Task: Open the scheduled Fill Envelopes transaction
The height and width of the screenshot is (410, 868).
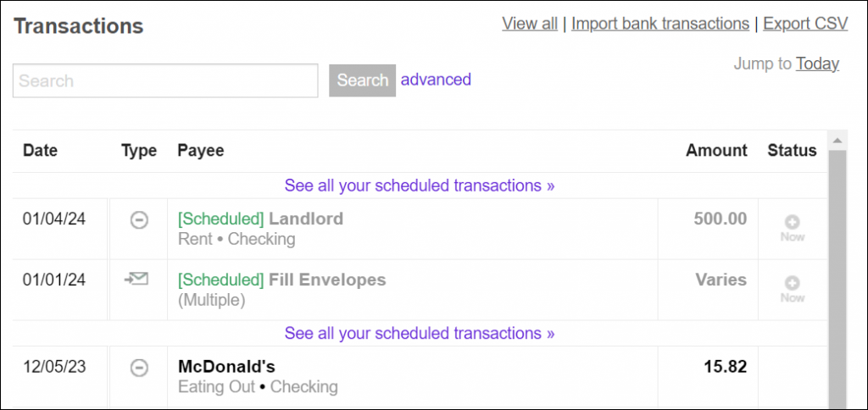Action: [327, 280]
